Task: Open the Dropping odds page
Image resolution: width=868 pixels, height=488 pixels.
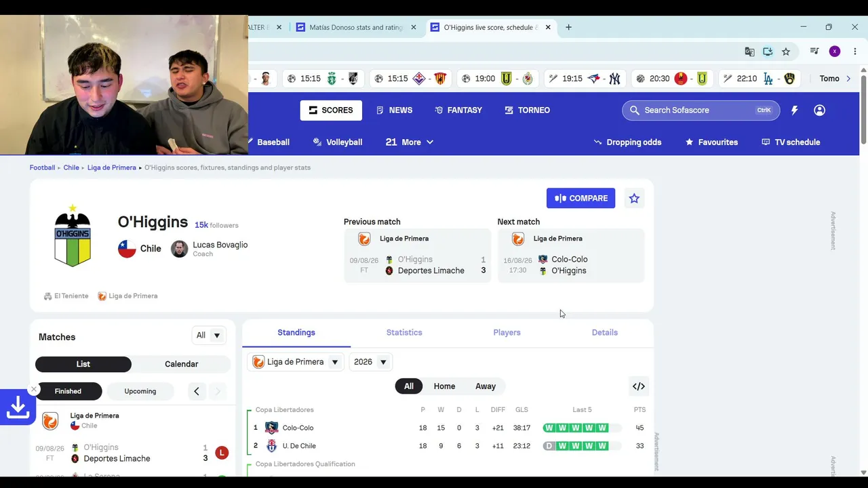Action: point(627,142)
